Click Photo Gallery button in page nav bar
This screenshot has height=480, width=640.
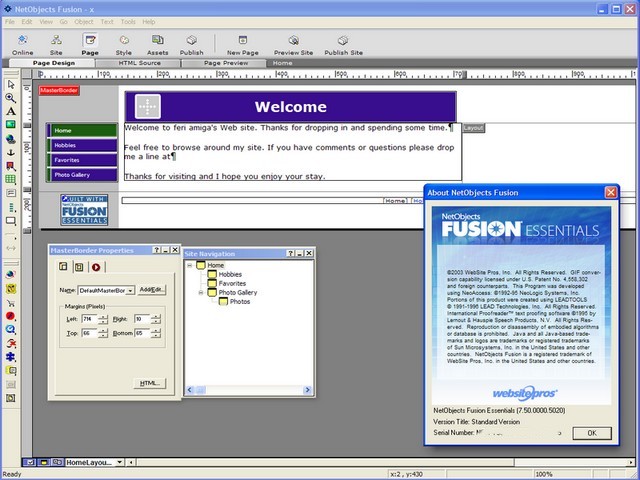[x=82, y=175]
